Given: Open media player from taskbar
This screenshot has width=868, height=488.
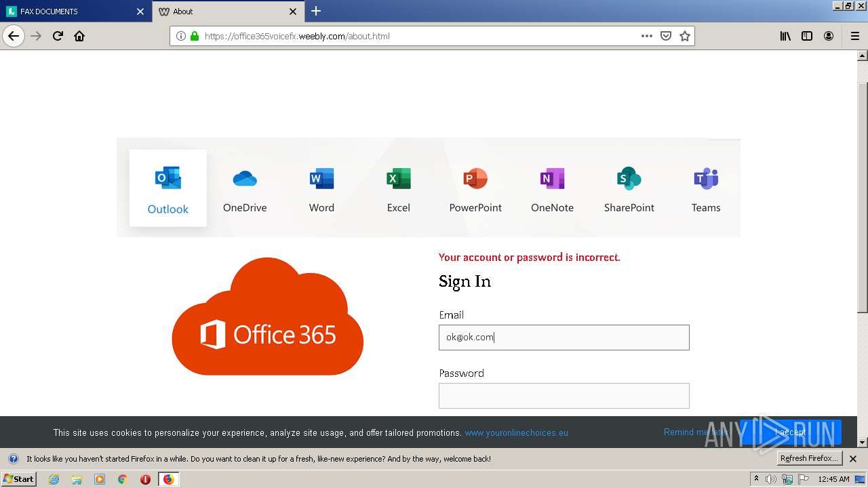Looking at the screenshot, I should click(x=100, y=479).
